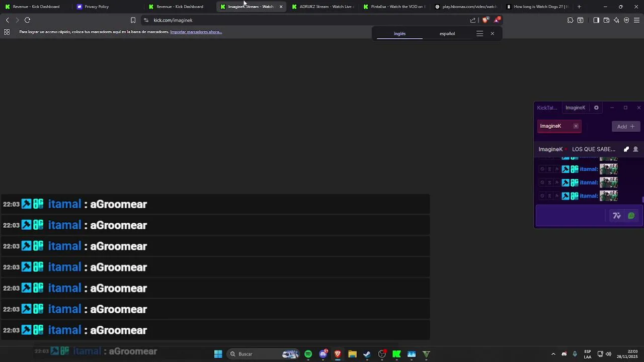644x362 pixels.
Task: Open the apps grid icon on bookmarks bar
Action: [x=7, y=32]
